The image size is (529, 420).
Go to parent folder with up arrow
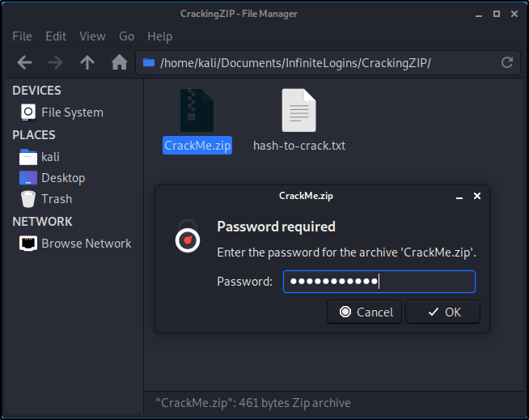[87, 62]
